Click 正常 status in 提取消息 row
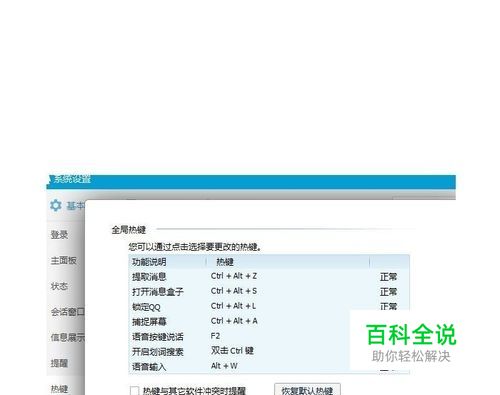This screenshot has width=500, height=395. click(389, 277)
